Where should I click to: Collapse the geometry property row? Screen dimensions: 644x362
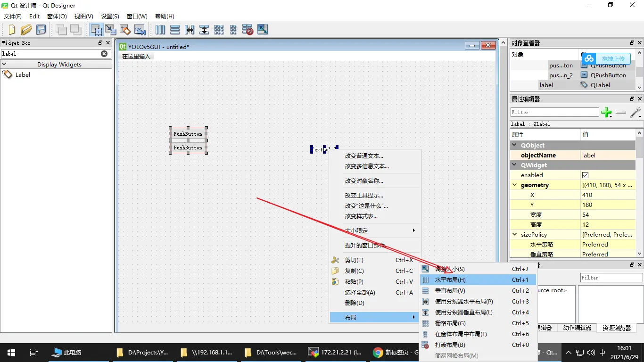click(515, 185)
